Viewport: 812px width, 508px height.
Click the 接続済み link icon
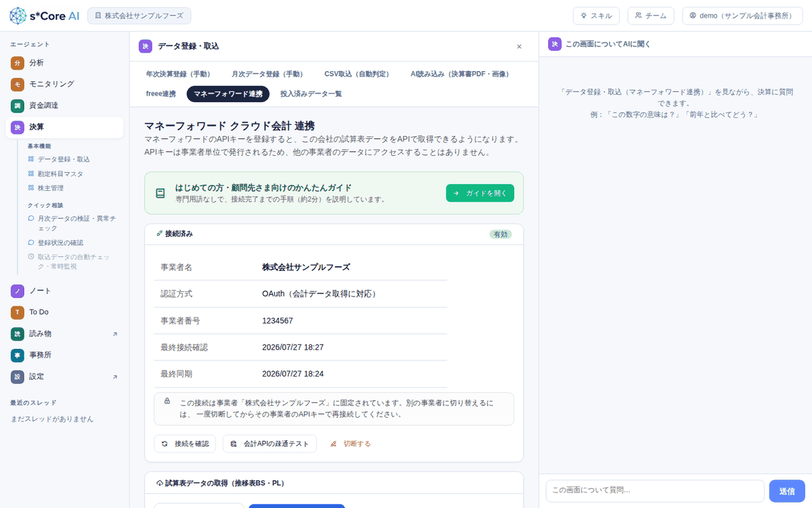point(160,234)
